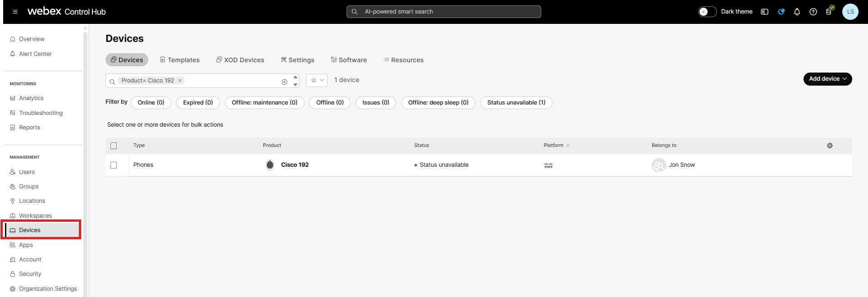Click the notifications bell icon
868x297 pixels.
pos(797,12)
